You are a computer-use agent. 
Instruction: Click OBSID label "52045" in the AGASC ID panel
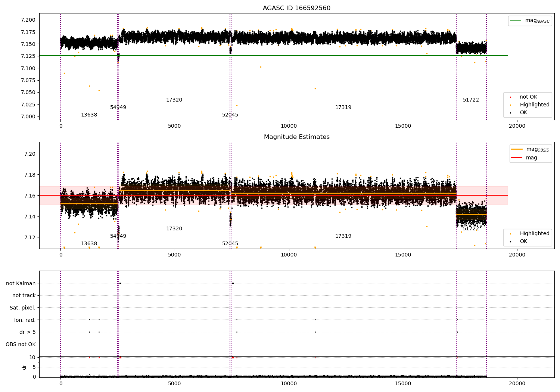(x=230, y=115)
